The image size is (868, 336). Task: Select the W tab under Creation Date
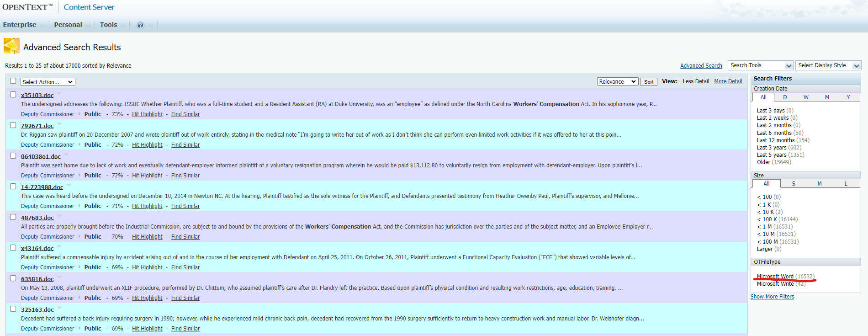pyautogui.click(x=806, y=97)
